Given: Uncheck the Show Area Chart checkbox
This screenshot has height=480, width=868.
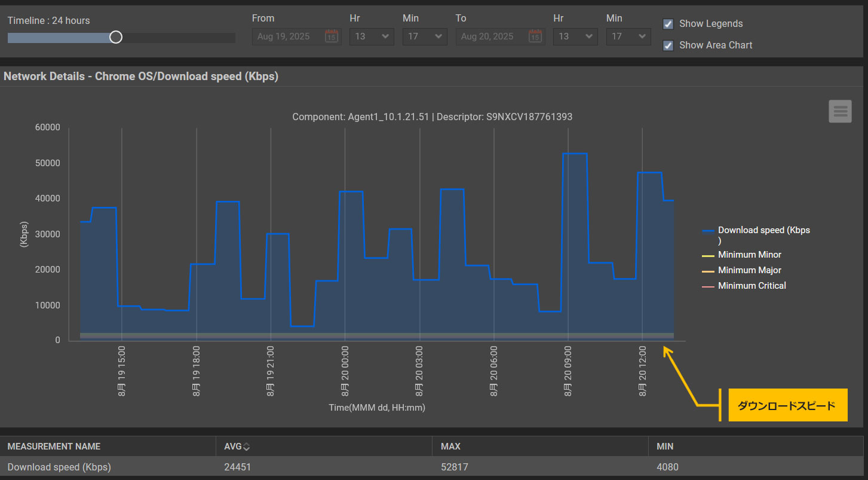Looking at the screenshot, I should click(x=668, y=45).
